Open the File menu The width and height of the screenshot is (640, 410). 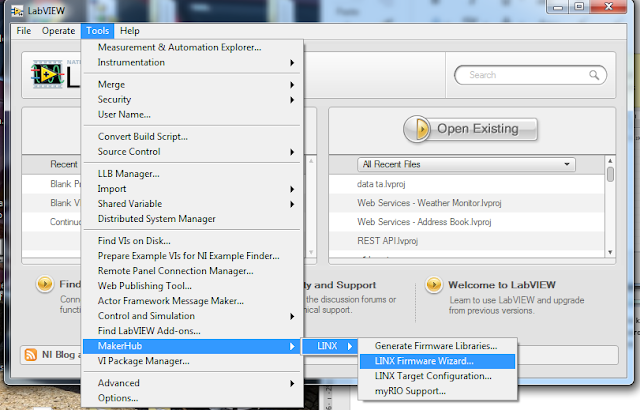tap(24, 31)
